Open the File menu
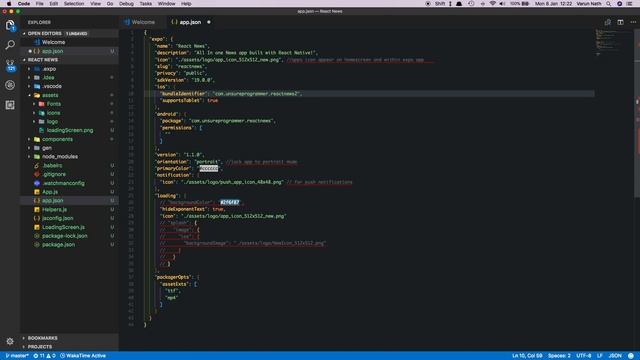The image size is (640, 360). pyautogui.click(x=40, y=4)
